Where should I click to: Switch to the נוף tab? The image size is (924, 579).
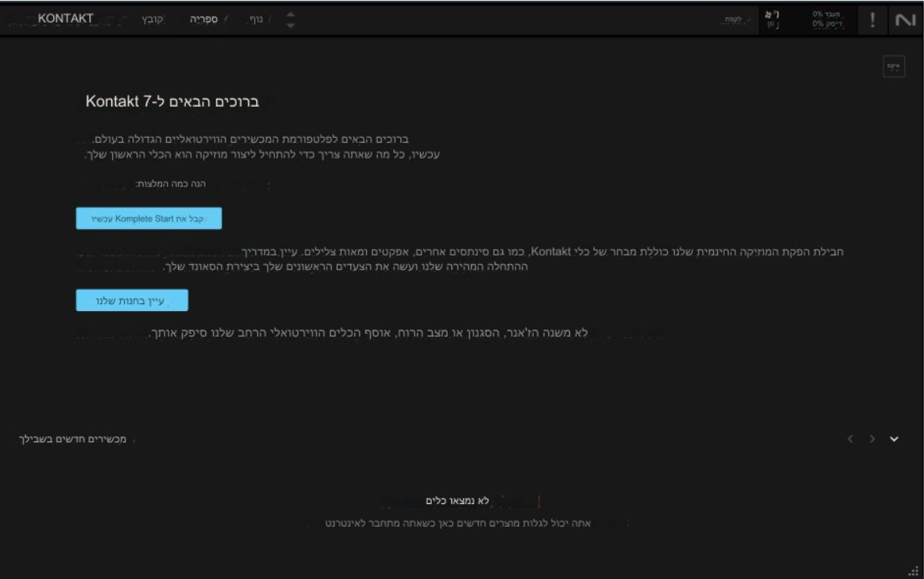tap(256, 20)
